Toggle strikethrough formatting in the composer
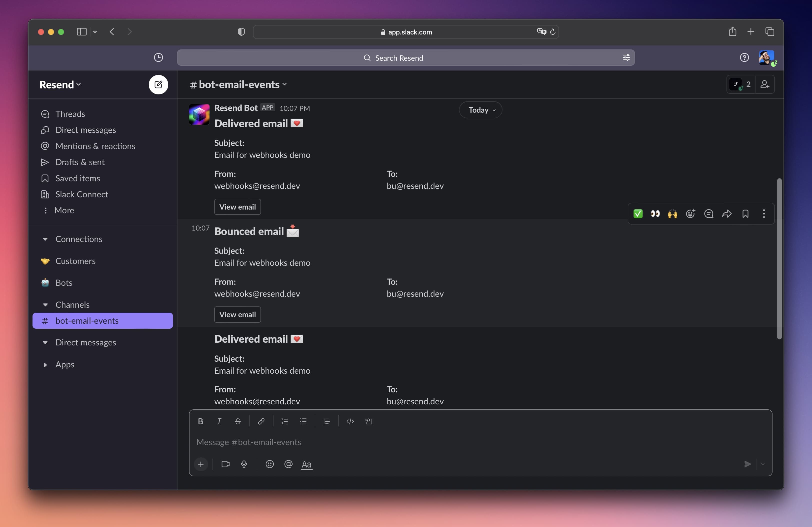 238,421
